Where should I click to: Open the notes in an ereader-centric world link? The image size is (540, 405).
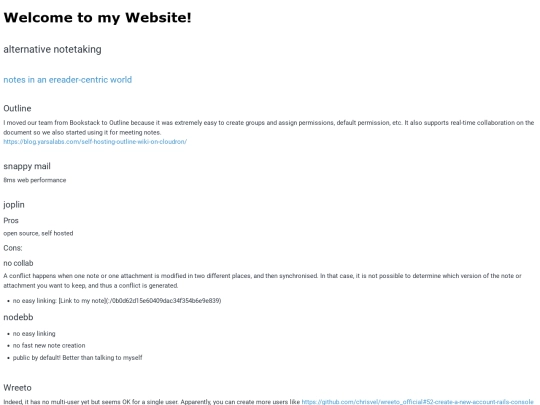[x=68, y=80]
